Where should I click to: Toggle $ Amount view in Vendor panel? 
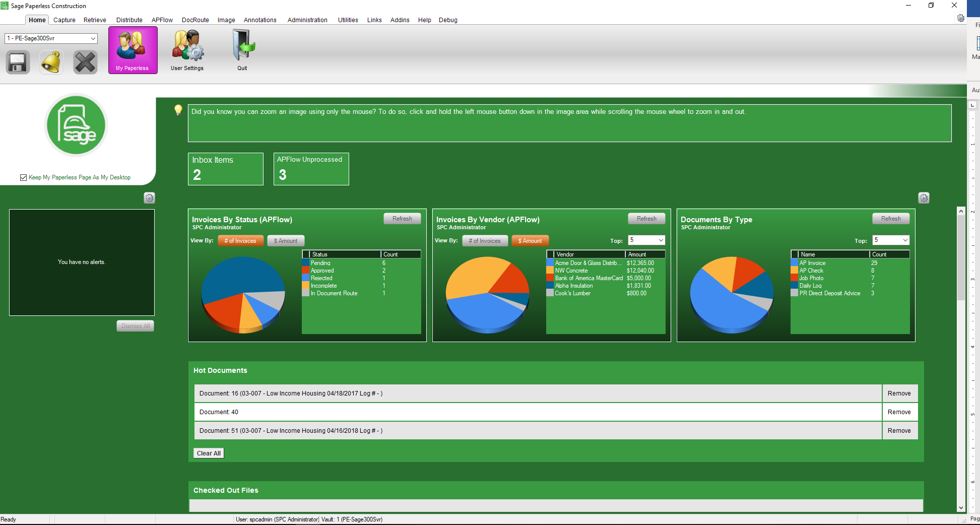(x=530, y=241)
